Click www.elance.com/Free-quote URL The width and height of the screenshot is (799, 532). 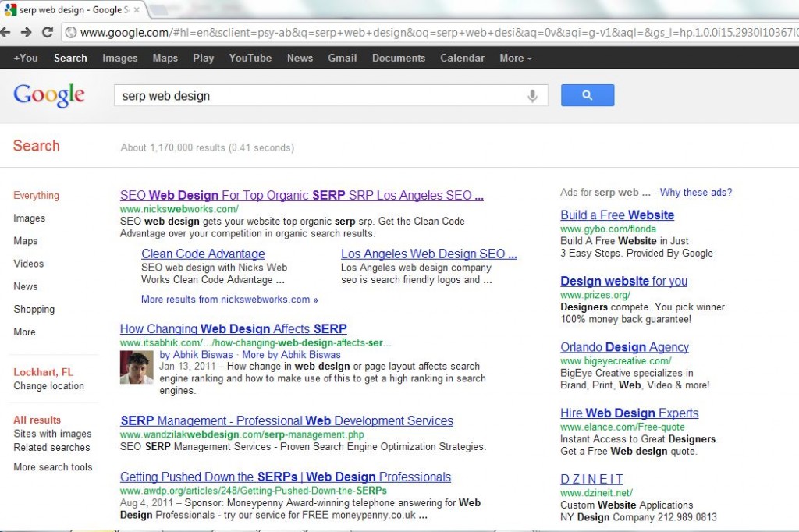(623, 427)
